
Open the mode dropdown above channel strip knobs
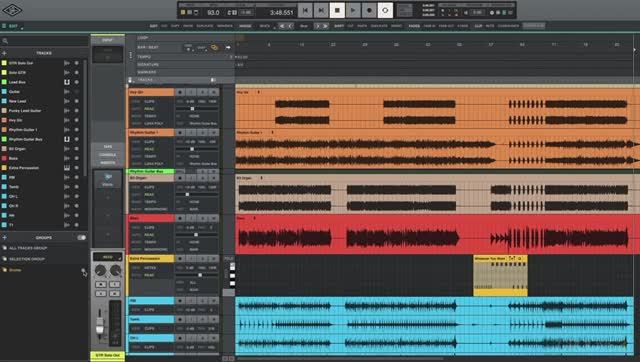(107, 257)
